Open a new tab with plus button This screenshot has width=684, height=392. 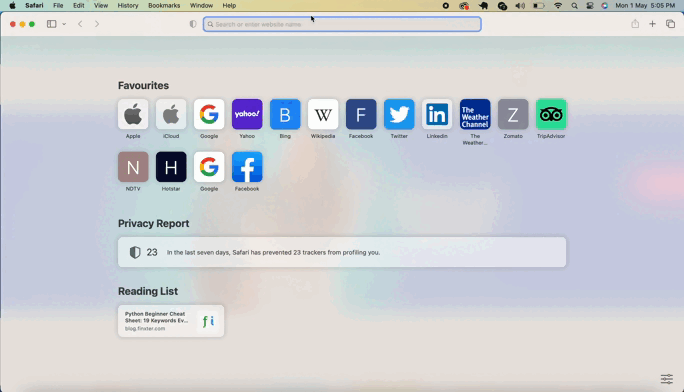point(652,24)
